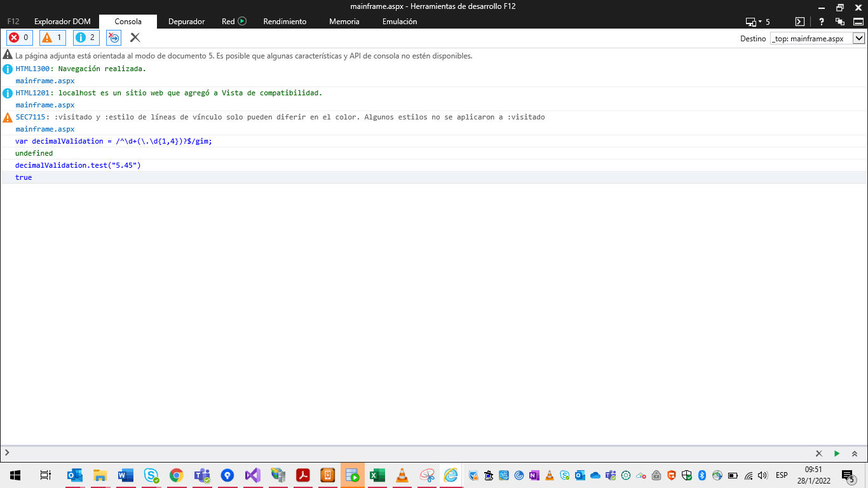Open the Emulación tab
This screenshot has width=868, height=488.
pyautogui.click(x=400, y=22)
